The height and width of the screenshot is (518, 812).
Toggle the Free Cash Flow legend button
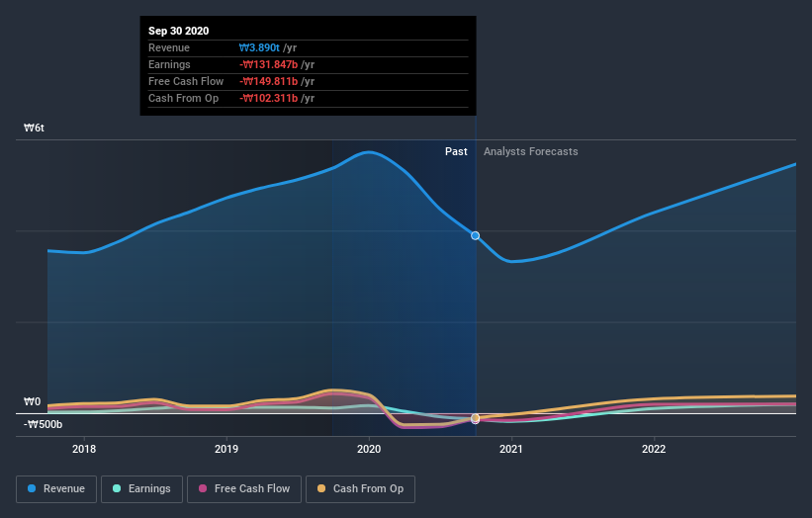pyautogui.click(x=244, y=489)
